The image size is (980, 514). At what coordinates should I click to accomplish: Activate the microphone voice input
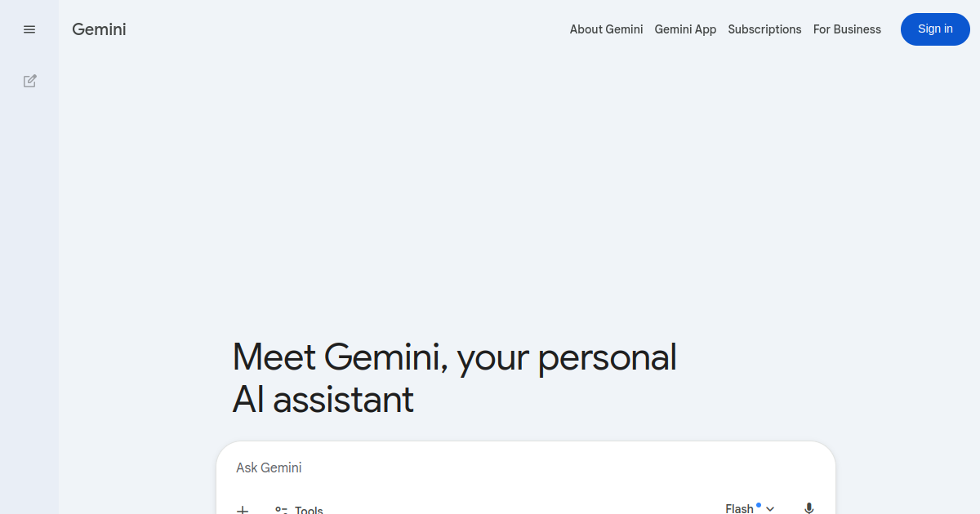pos(808,508)
